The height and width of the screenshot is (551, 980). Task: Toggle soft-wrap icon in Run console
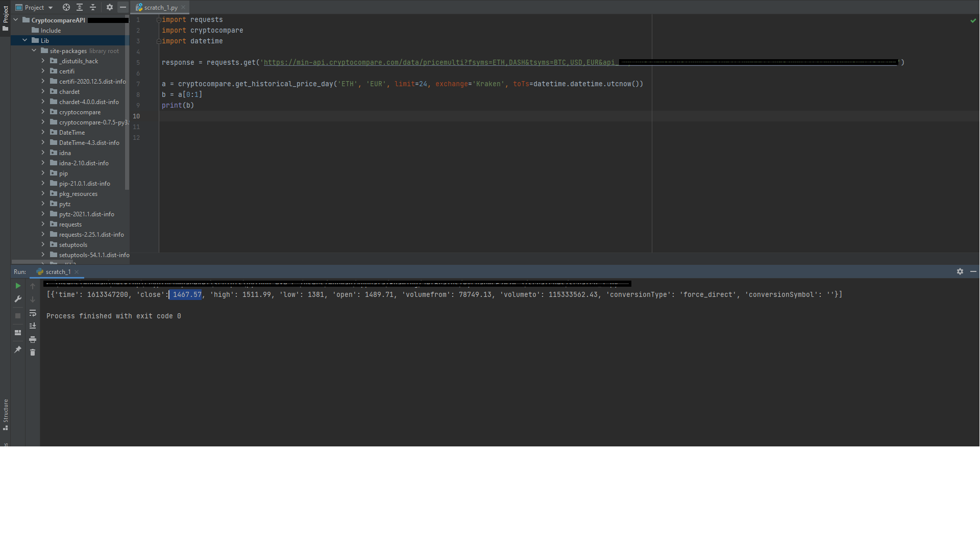click(x=33, y=313)
